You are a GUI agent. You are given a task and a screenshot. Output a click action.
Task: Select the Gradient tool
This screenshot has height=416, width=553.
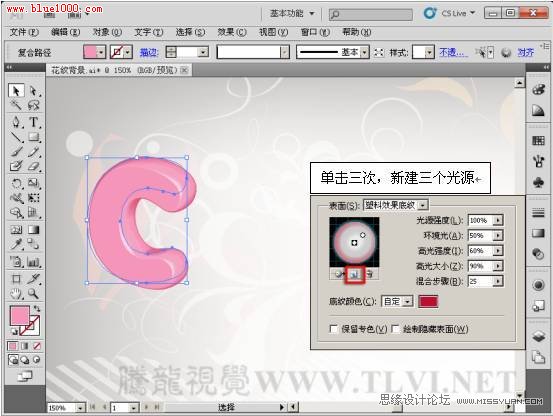pyautogui.click(x=34, y=230)
